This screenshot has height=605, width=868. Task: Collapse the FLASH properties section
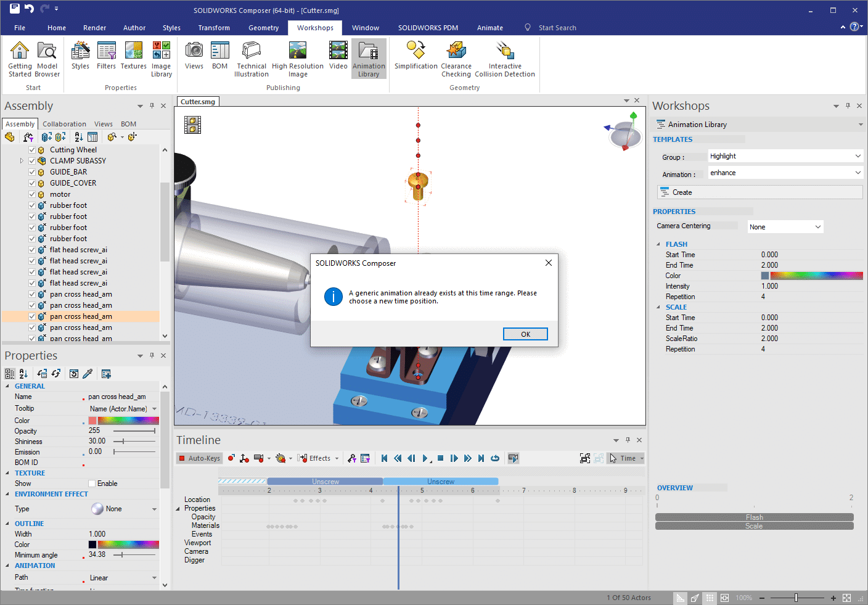[658, 244]
